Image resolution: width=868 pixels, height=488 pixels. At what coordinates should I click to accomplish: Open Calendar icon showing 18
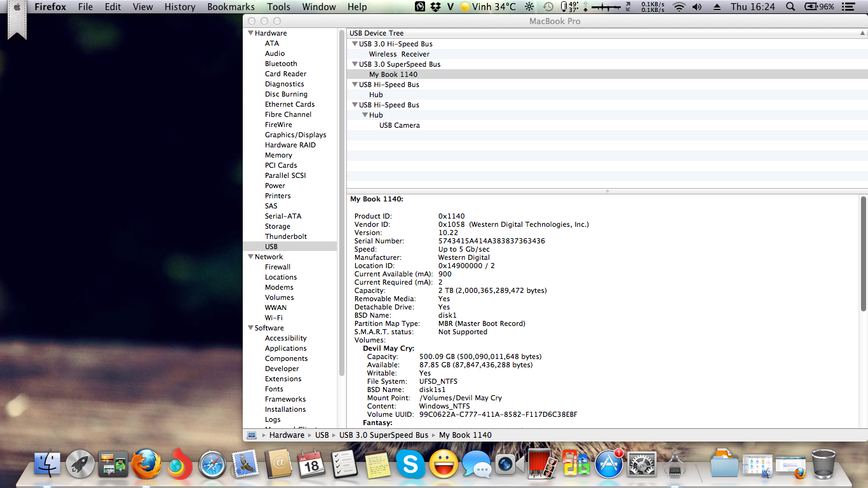pyautogui.click(x=311, y=464)
